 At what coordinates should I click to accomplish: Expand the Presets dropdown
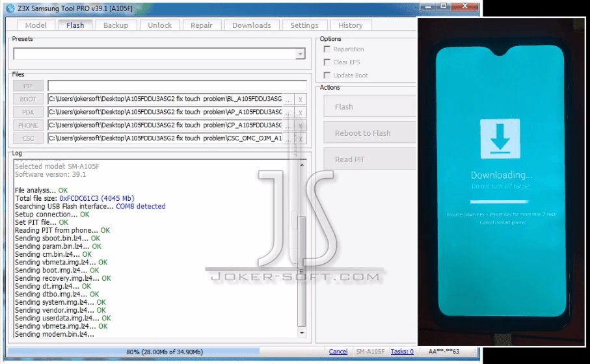300,54
